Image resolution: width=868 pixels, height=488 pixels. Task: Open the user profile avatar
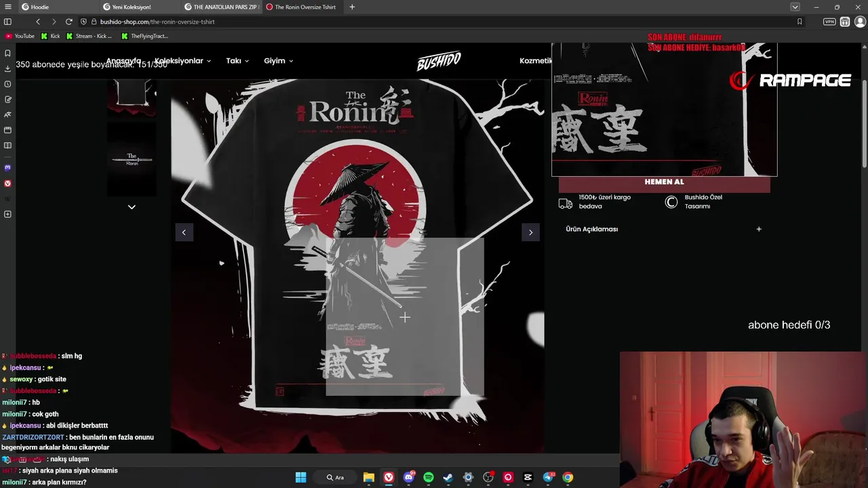(x=860, y=22)
